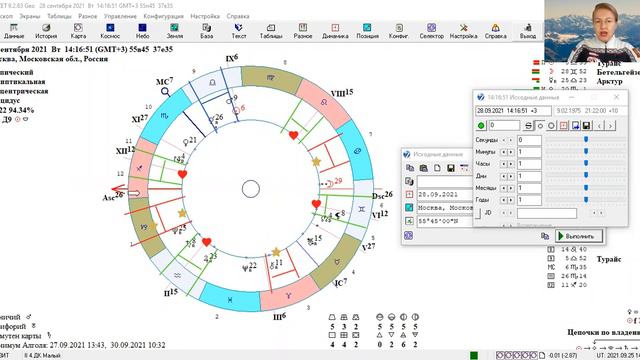Click the green circle start button in dynamics dialog

(x=481, y=126)
